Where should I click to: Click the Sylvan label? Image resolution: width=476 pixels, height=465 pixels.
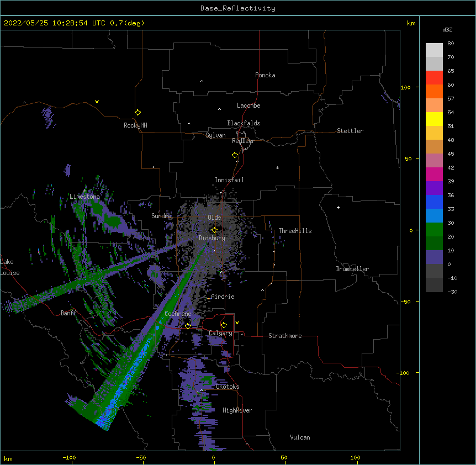[x=215, y=135]
